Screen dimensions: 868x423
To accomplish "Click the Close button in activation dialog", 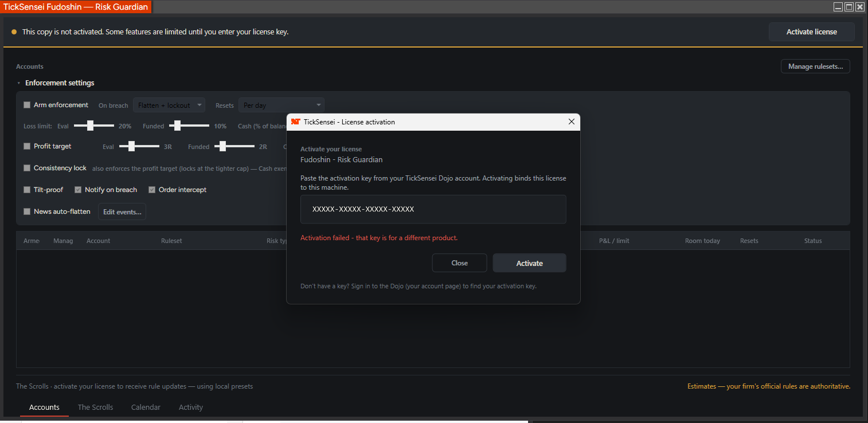I will (459, 263).
